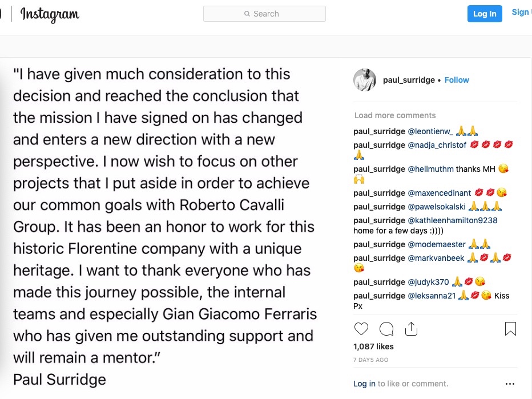Viewport: 532px width, 399px height.
Task: Click the Instagram wordmark logo
Action: (50, 14)
